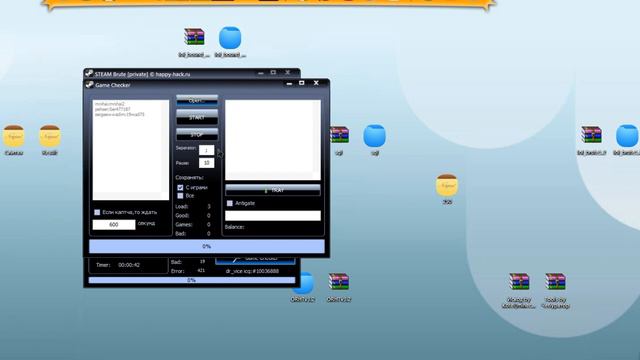This screenshot has height=360, width=640.
Task: Click the 'Games:' counter label
Action: pos(184,224)
